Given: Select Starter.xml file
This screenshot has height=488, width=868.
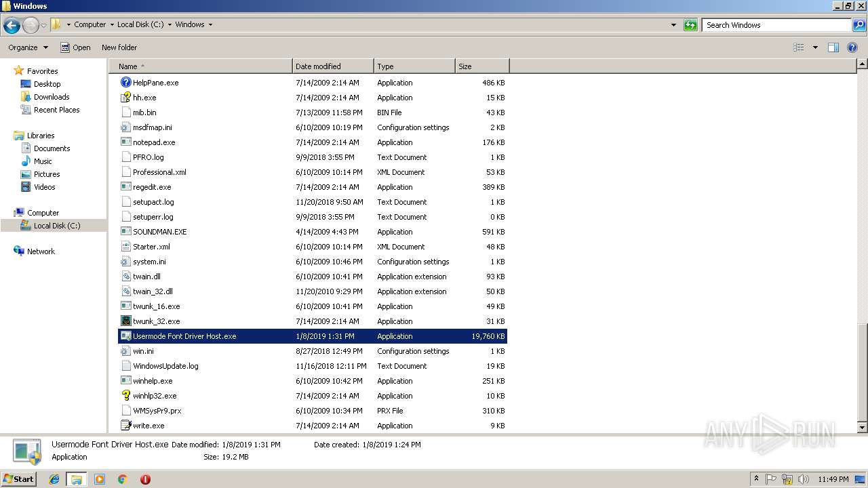Looking at the screenshot, I should click(x=151, y=247).
